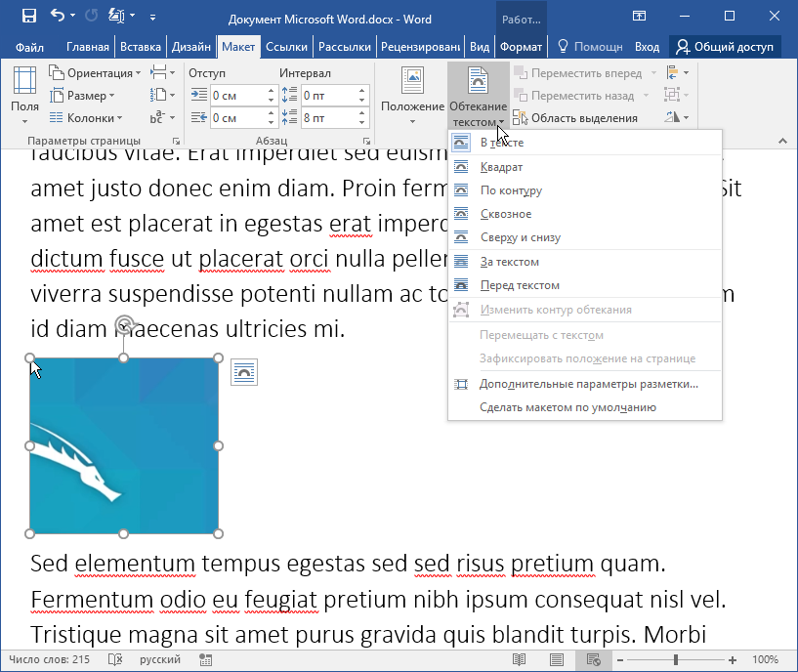Screen dimensions: 798x672
Task: Open the Формат picture tools tab
Action: pos(521,47)
